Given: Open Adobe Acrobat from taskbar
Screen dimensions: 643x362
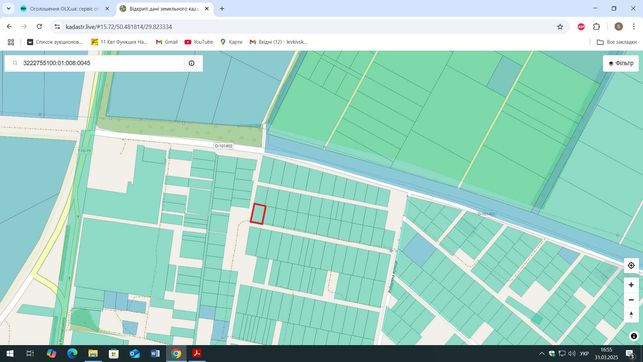Looking at the screenshot, I should pos(197,353).
